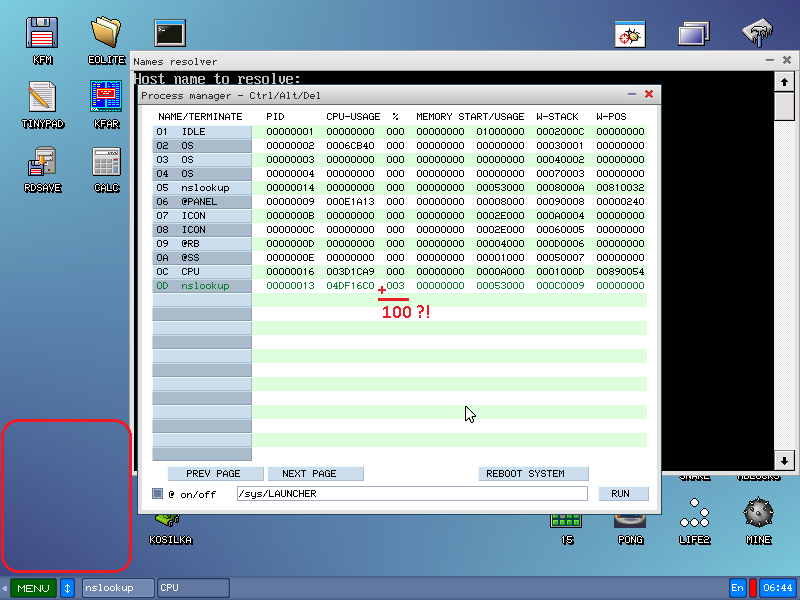
Task: Start RDSAVE from the desktop
Action: coord(42,166)
